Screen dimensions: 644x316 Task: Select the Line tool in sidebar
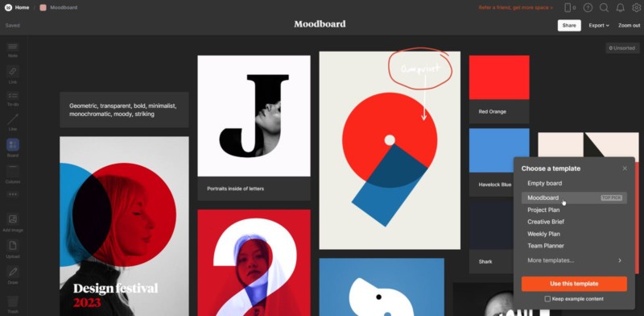(13, 122)
